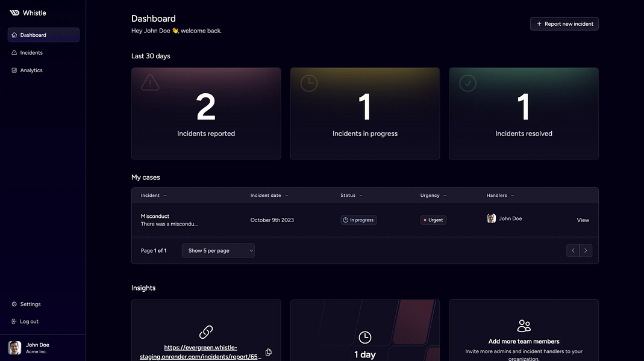Viewport: 644px width, 361px height.
Task: Click the October 9th 2023 date cell
Action: click(272, 220)
